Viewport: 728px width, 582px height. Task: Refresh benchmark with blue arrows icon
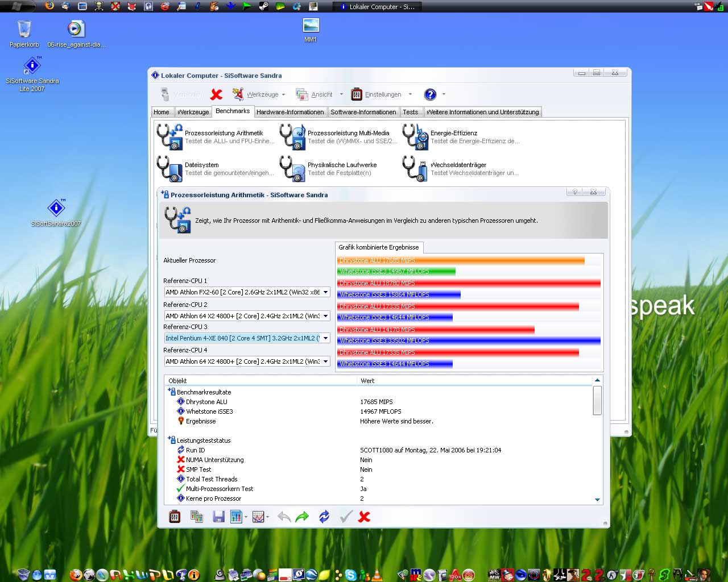324,517
